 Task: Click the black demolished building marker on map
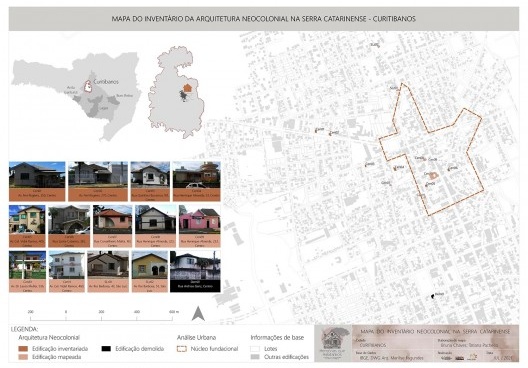[x=433, y=296]
